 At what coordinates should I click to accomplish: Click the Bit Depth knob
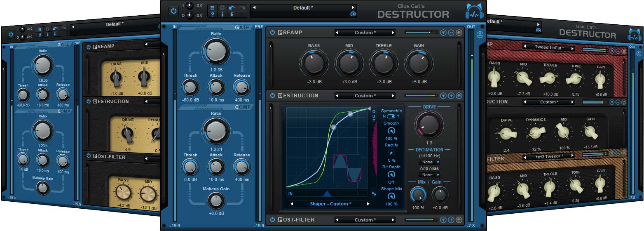click(x=391, y=174)
